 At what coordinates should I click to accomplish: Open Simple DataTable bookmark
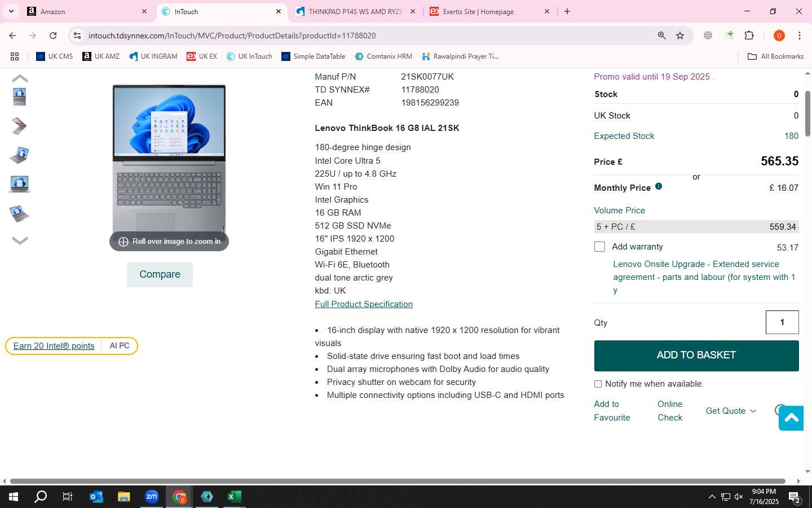(x=314, y=56)
